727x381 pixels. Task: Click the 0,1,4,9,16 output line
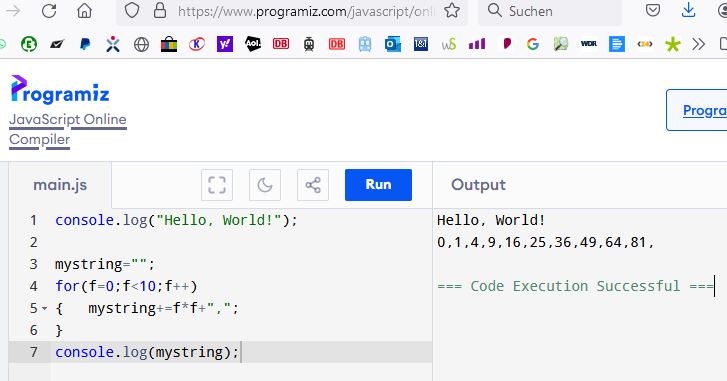point(545,242)
